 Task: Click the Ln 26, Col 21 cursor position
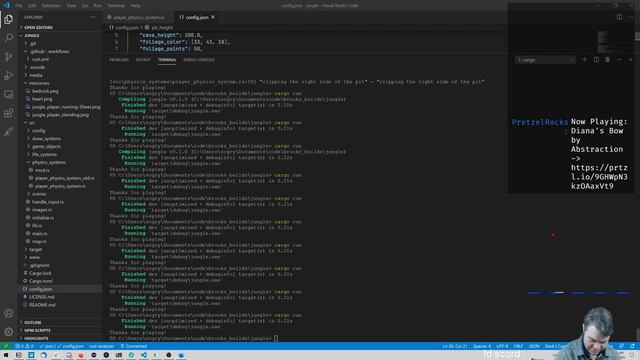point(455,346)
